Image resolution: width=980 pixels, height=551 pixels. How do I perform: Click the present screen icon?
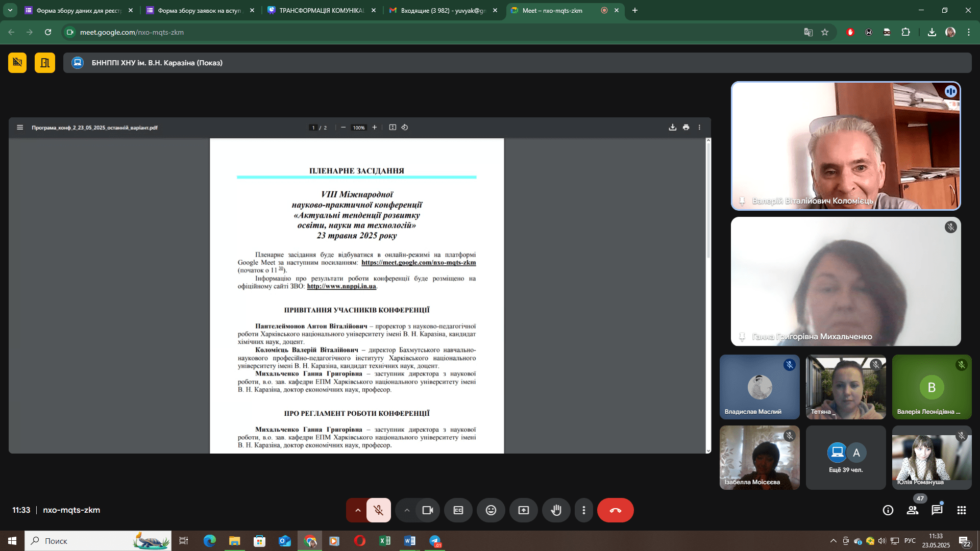[x=523, y=510]
